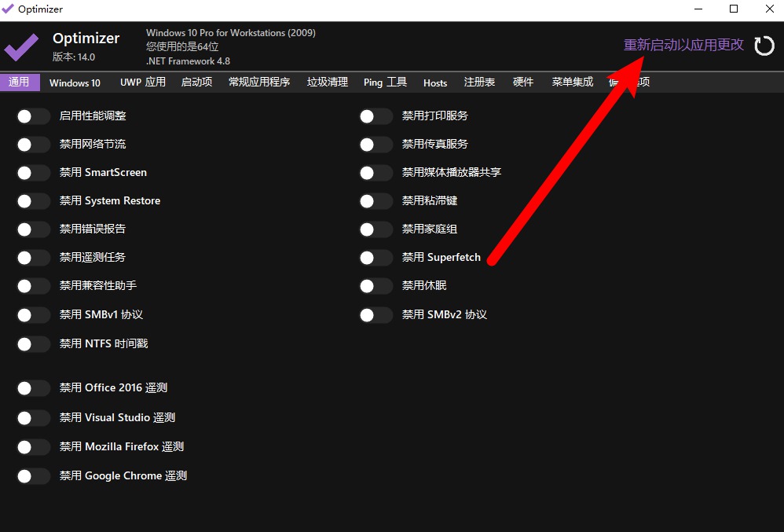The height and width of the screenshot is (532, 784).
Task: Minimize the Optimizer window
Action: [x=698, y=9]
